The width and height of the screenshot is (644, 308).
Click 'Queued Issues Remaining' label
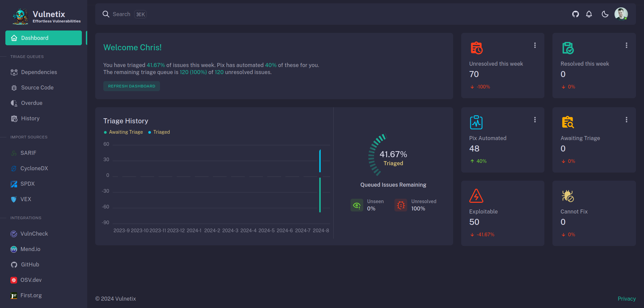coord(393,185)
